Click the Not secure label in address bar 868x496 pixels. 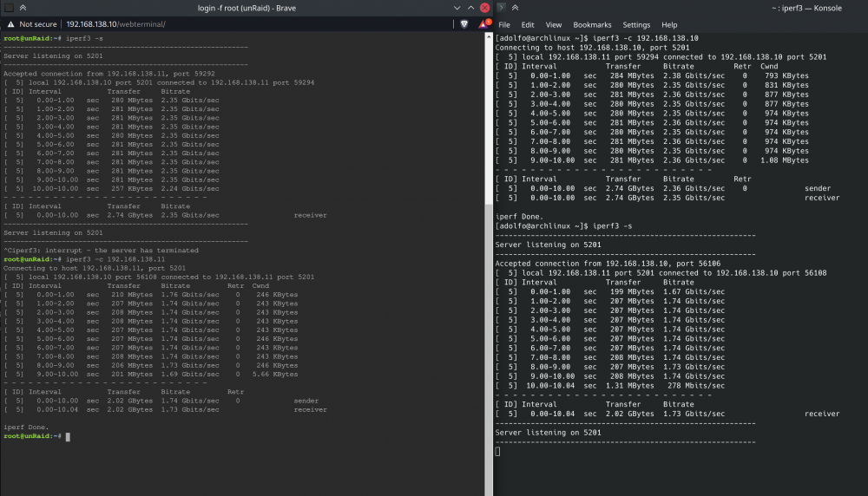[x=37, y=24]
